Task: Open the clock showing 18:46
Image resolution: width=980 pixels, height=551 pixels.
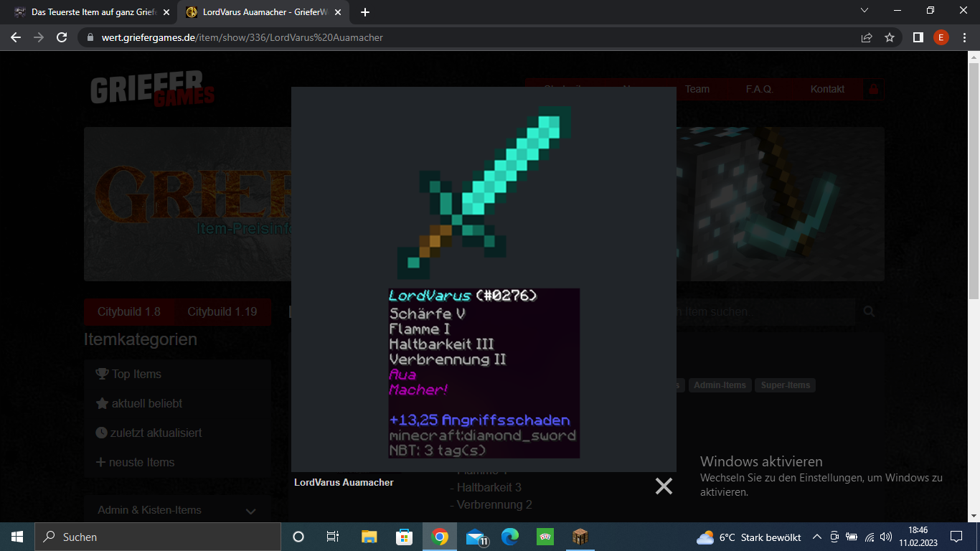Action: pos(918,537)
